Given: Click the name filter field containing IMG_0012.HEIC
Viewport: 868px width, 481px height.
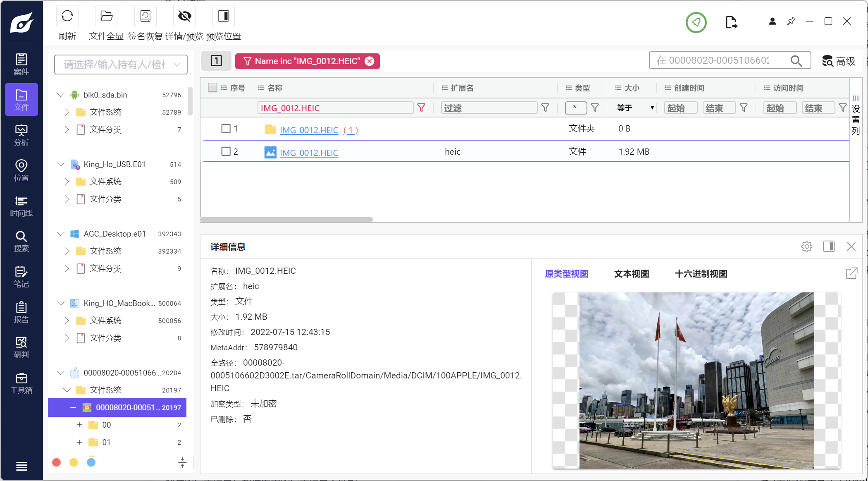Looking at the screenshot, I should click(335, 108).
